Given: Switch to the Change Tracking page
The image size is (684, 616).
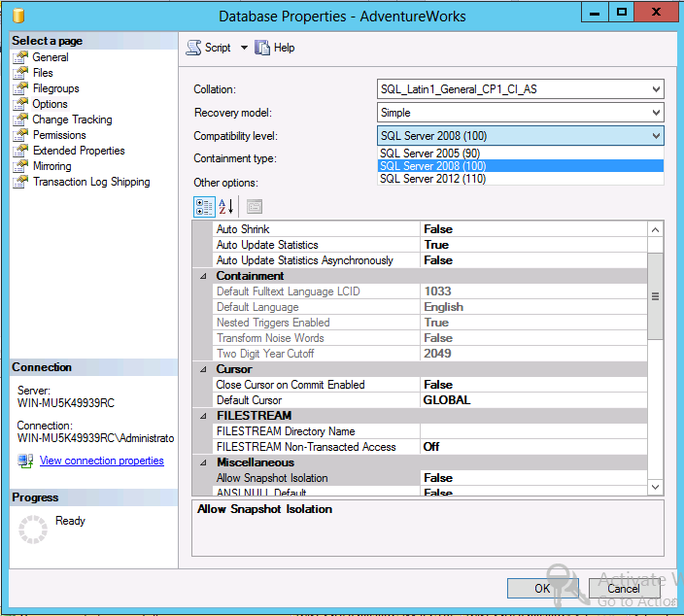Looking at the screenshot, I should tap(72, 120).
